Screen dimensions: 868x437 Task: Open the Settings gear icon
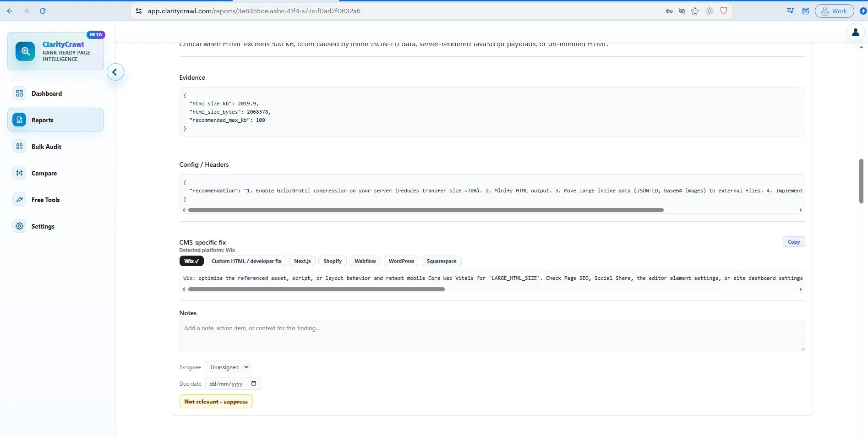click(x=19, y=226)
